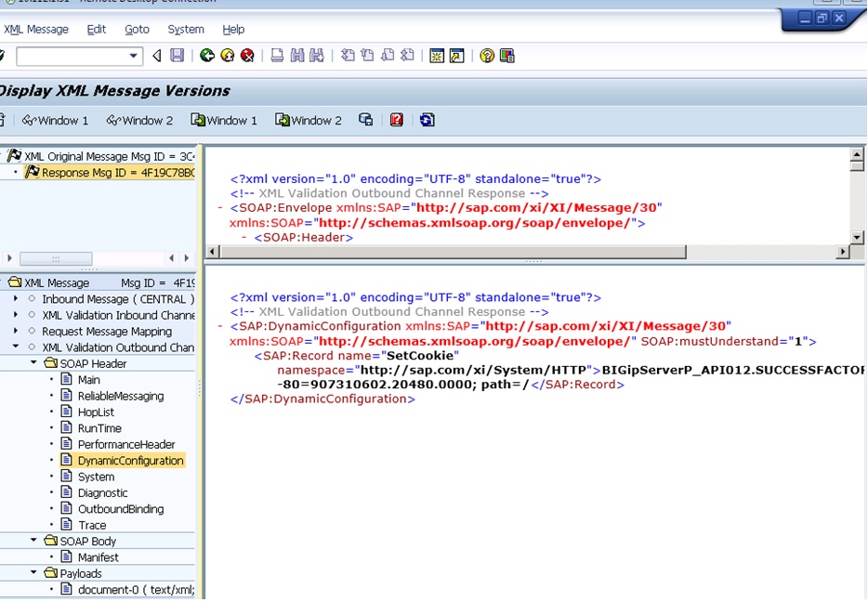Click the Next Page icon
This screenshot has height=602, width=868.
388,56
